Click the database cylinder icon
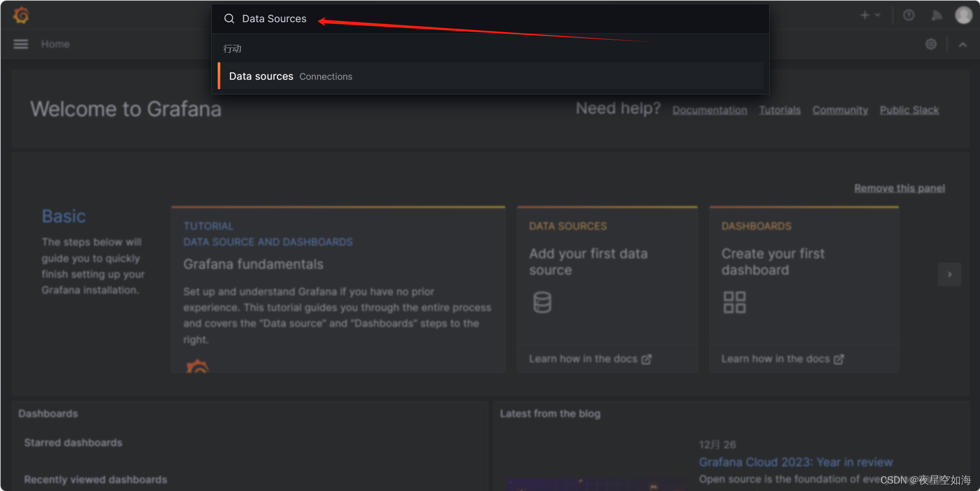The image size is (980, 491). (542, 303)
